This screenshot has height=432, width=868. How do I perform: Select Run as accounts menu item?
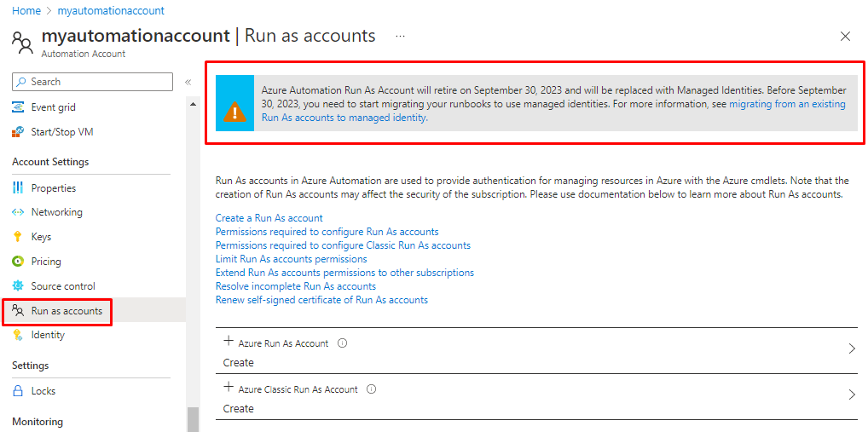point(67,311)
